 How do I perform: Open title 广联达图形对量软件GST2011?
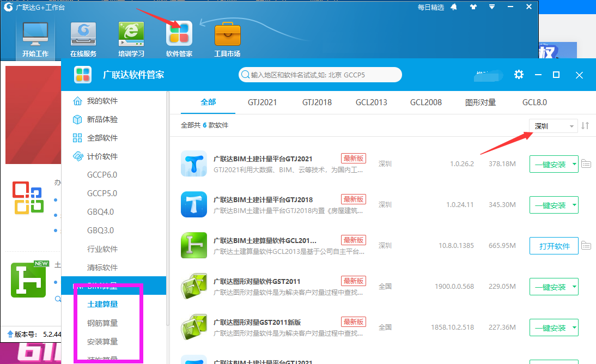tap(257, 282)
